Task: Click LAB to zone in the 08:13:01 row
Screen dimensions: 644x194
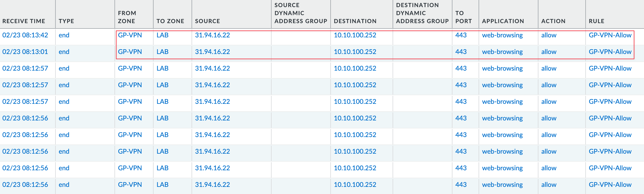Action: click(162, 52)
